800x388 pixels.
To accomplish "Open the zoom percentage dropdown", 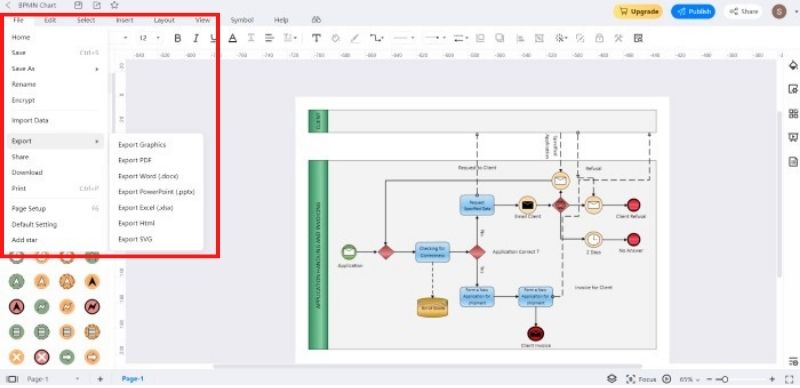I will pos(689,379).
